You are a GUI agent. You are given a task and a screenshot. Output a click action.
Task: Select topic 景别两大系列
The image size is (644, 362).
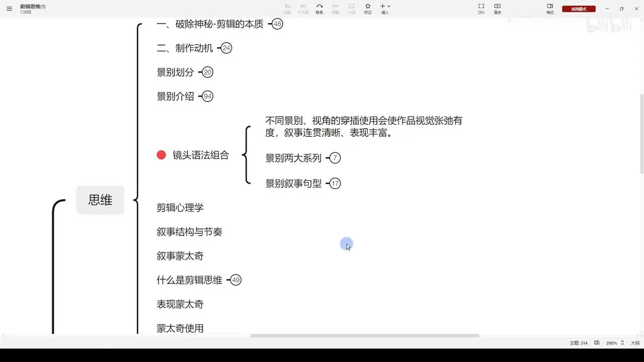tap(293, 158)
